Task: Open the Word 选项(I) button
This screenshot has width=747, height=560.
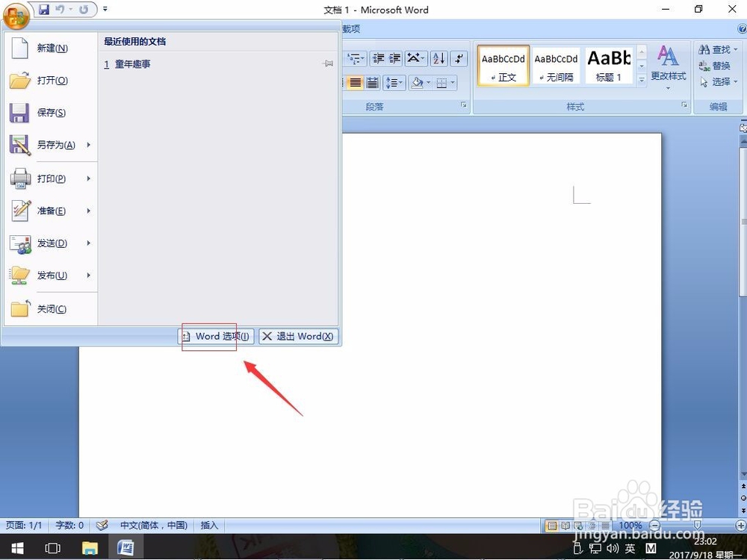Action: [217, 336]
